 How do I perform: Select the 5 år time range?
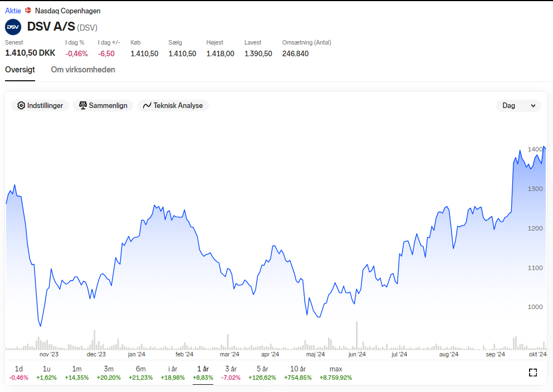click(x=262, y=373)
